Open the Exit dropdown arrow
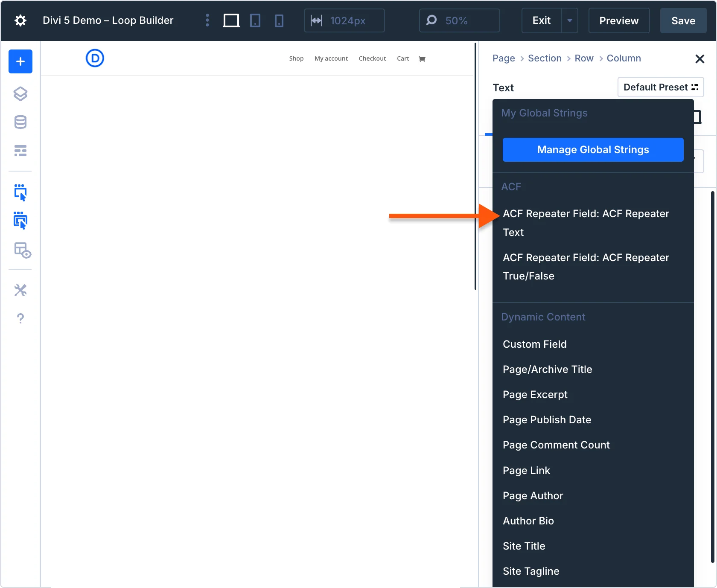Screen dimensions: 717x588 (569, 20)
